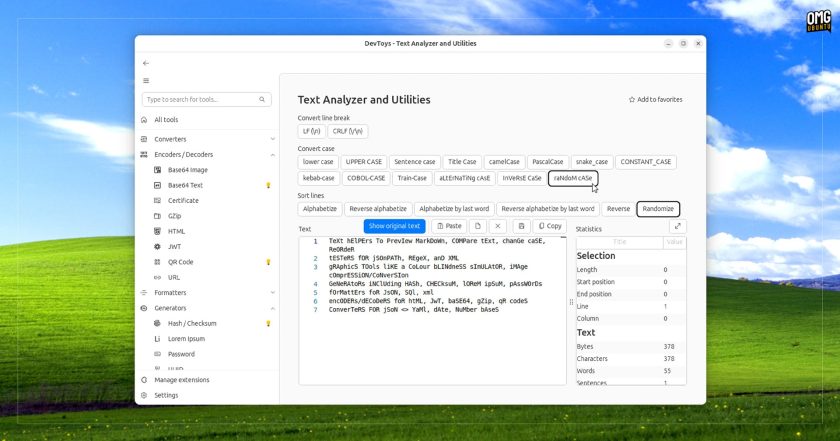Image resolution: width=840 pixels, height=441 pixels.
Task: Convert text to PascalCase
Action: point(548,162)
